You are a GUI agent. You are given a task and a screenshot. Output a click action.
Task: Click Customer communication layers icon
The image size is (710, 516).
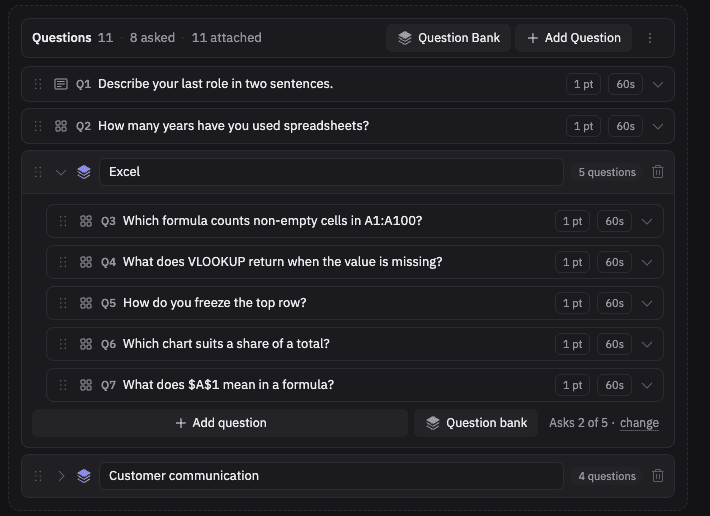click(x=84, y=476)
